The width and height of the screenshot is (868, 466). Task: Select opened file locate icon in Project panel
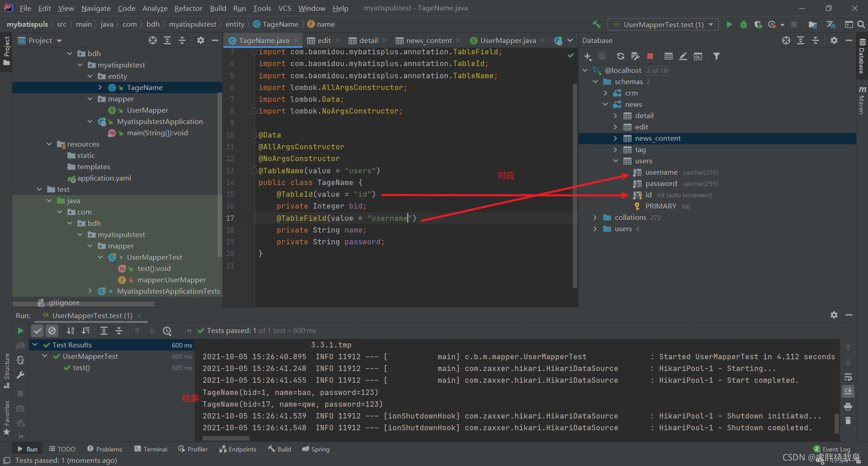click(153, 40)
